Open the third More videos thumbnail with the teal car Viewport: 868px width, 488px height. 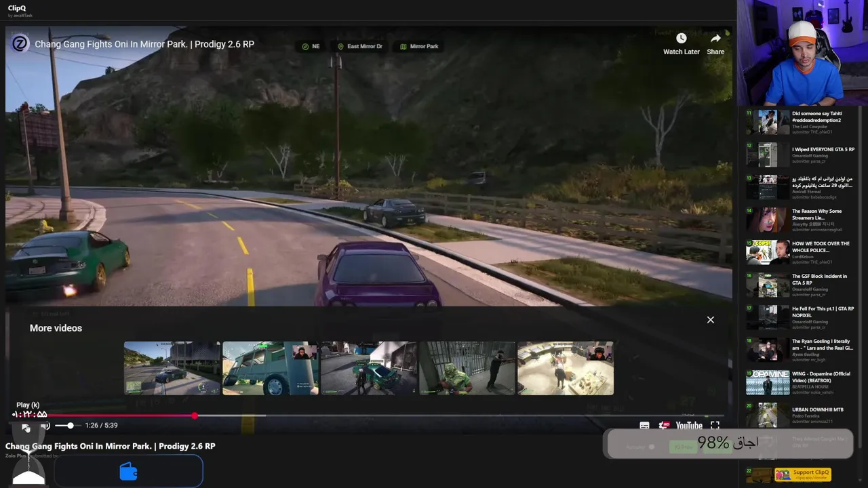coord(369,368)
